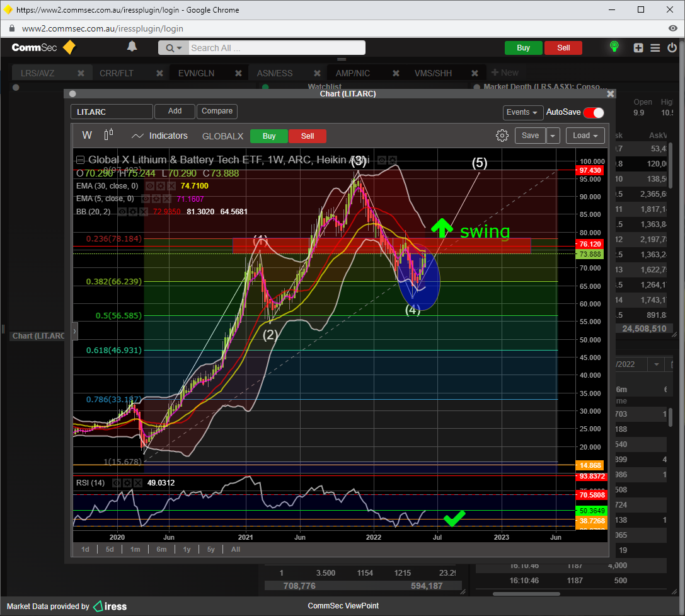Hide the EMA 30 indicator with eye icon

click(151, 187)
